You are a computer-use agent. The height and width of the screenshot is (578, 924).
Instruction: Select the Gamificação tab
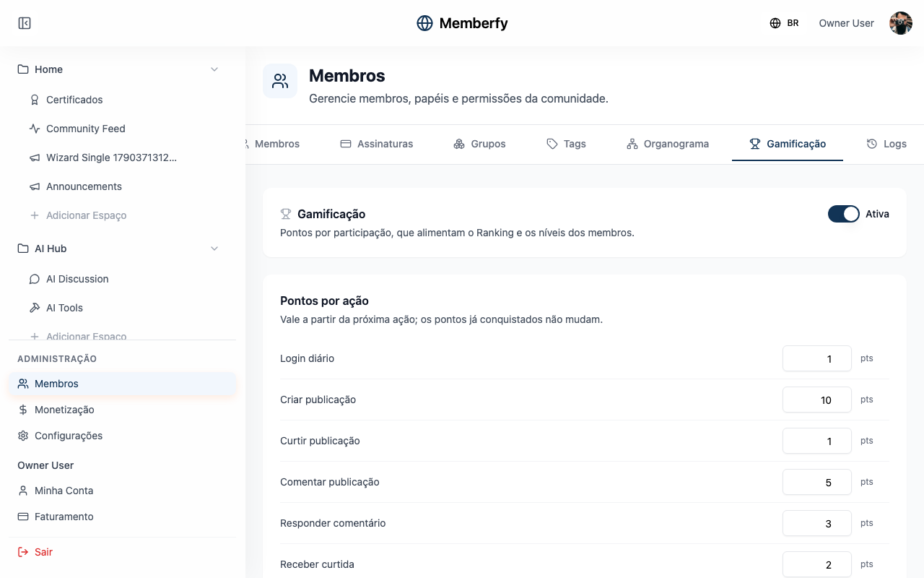[788, 144]
